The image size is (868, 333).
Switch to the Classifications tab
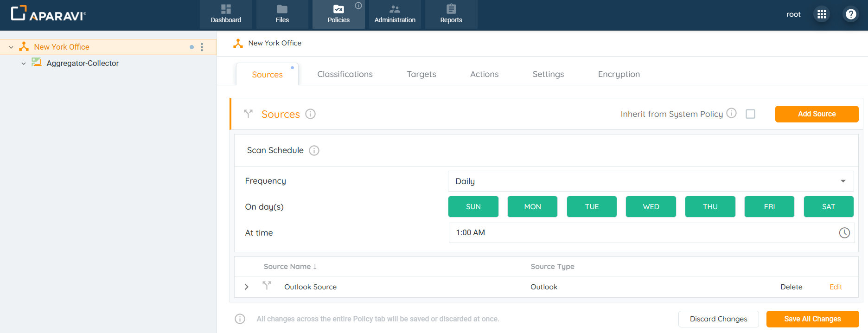tap(345, 74)
